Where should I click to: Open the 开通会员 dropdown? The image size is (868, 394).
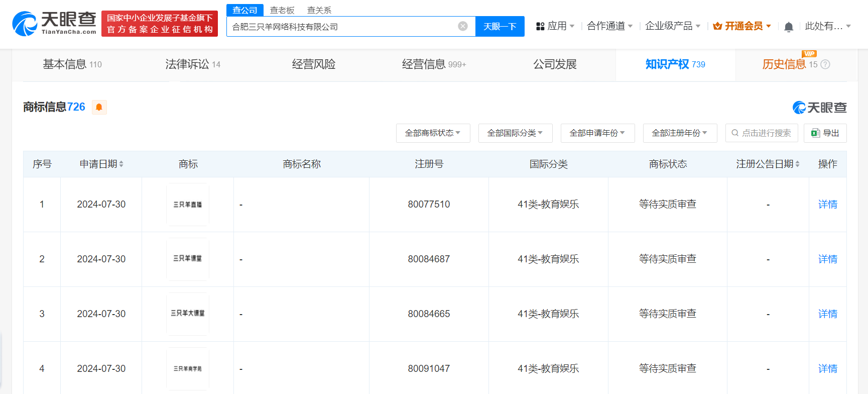pyautogui.click(x=742, y=26)
